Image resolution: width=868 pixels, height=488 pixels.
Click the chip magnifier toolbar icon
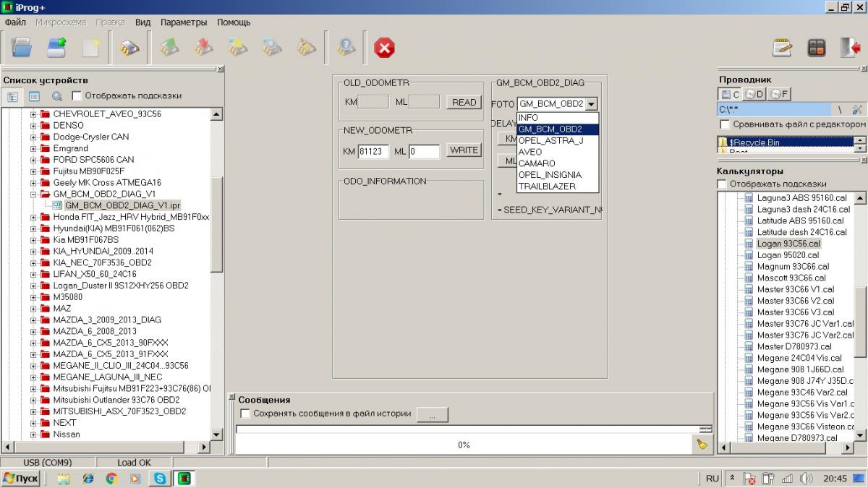272,48
